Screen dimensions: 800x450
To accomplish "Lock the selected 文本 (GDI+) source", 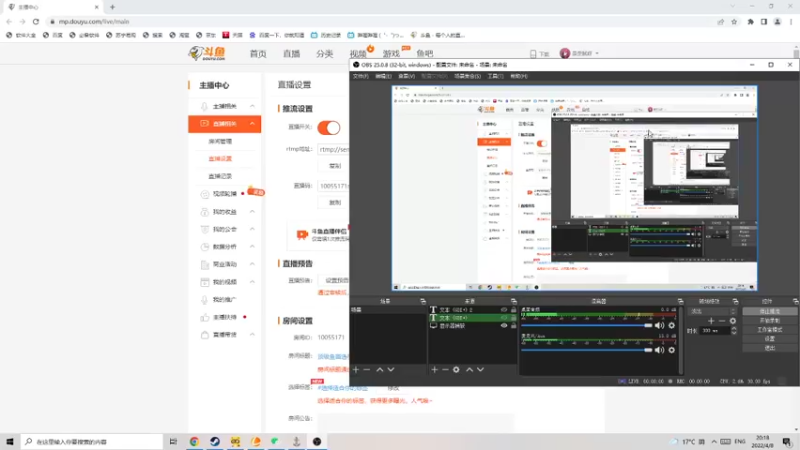I will pyautogui.click(x=513, y=318).
